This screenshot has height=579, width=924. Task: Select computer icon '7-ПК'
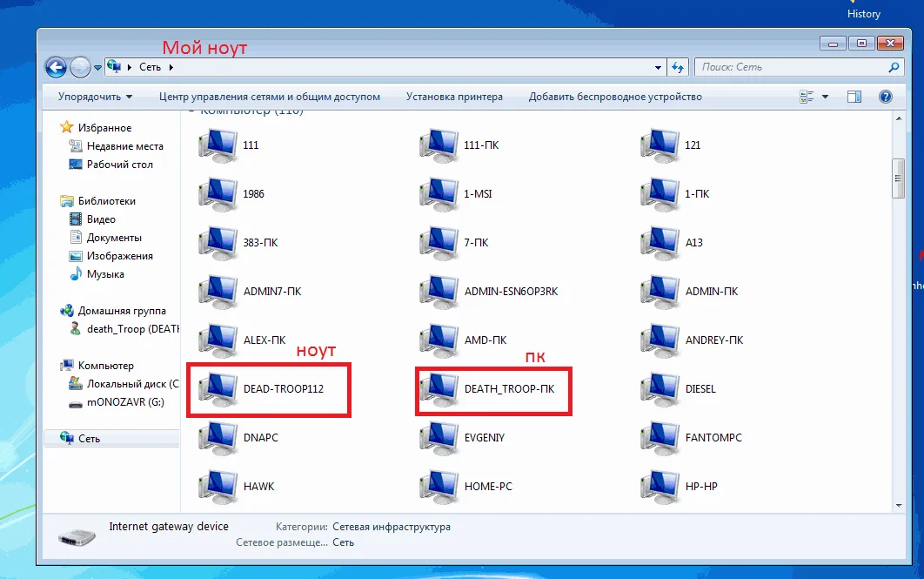point(439,243)
